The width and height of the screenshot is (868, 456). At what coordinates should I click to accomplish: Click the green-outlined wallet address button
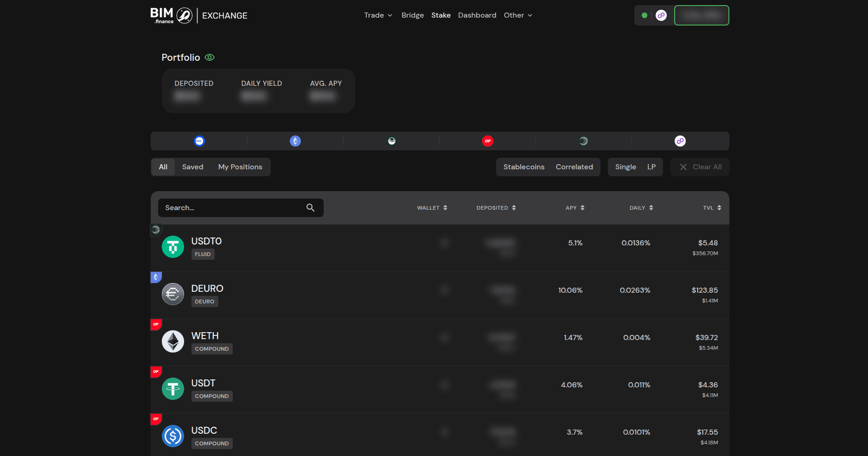click(x=701, y=15)
